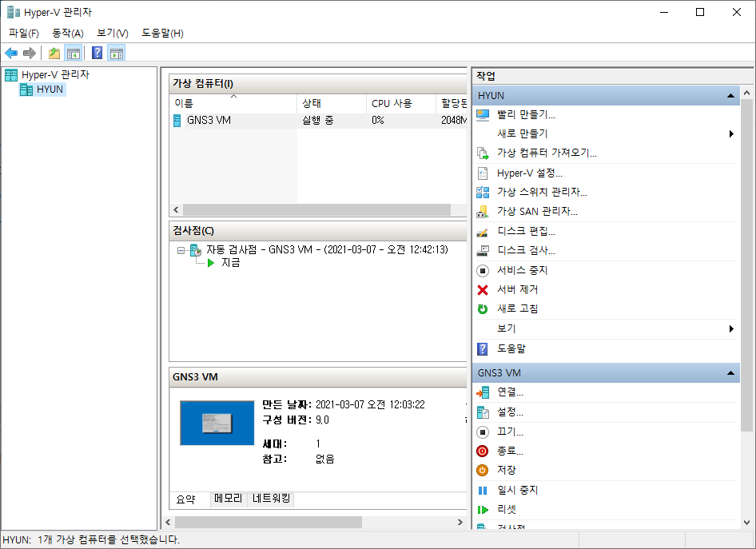Click the actions pane scroll down arrow

click(x=747, y=523)
